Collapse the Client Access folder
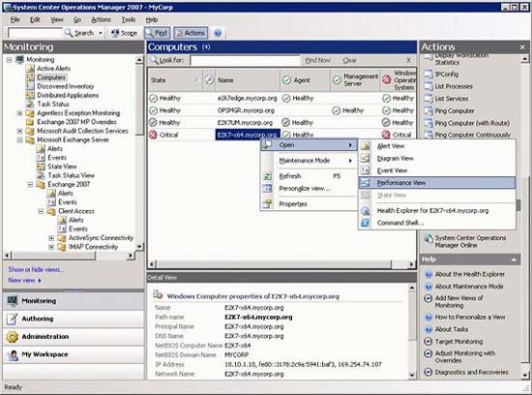Viewport: 532px width, 395px height. pyautogui.click(x=41, y=211)
